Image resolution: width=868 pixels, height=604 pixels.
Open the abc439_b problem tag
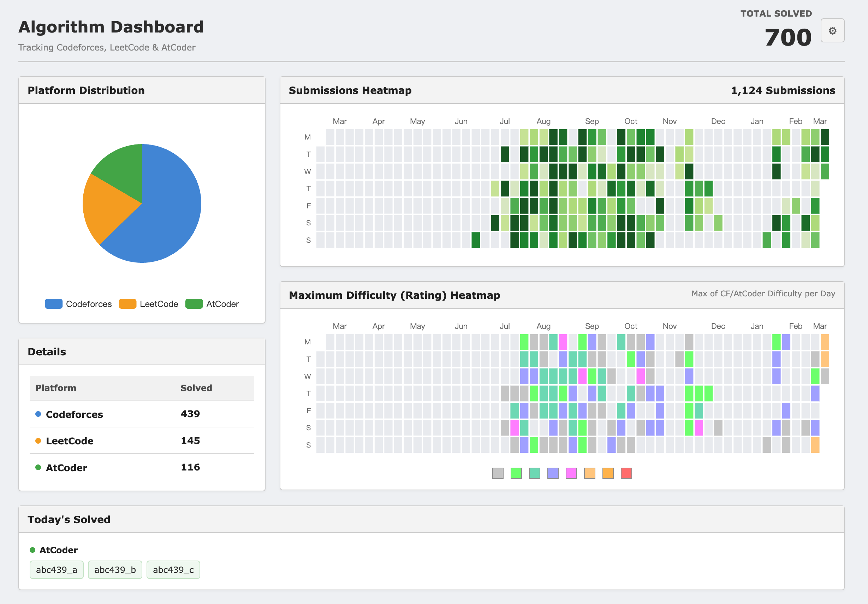tap(115, 570)
